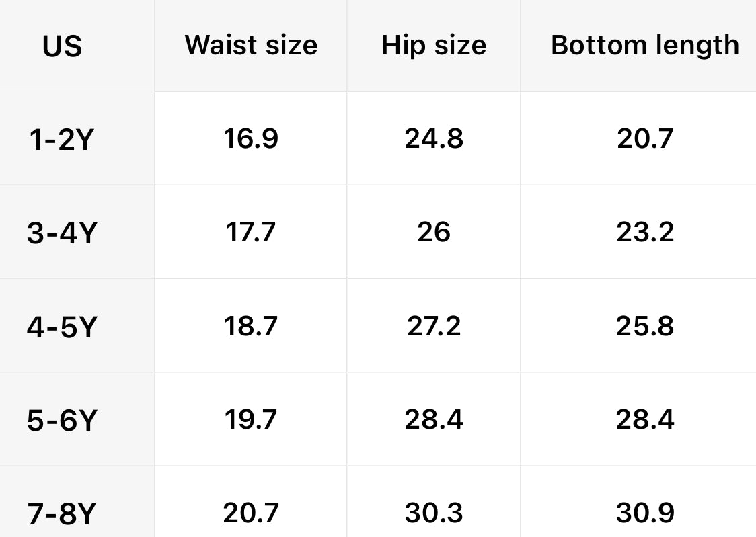Viewport: 756px width, 537px height.
Task: Click the 30.3 hip size value
Action: (434, 513)
